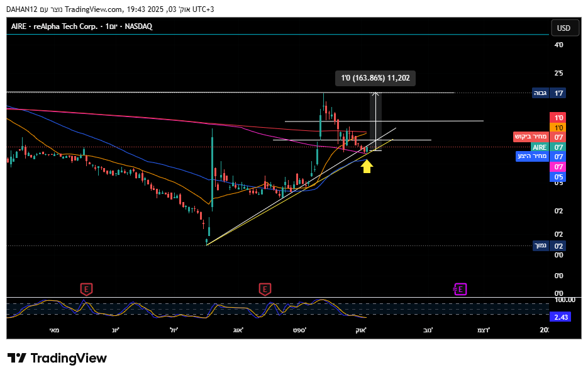
Task: Select the measurement tooltip 1'0 (163.86%) 11,202
Action: click(x=375, y=78)
